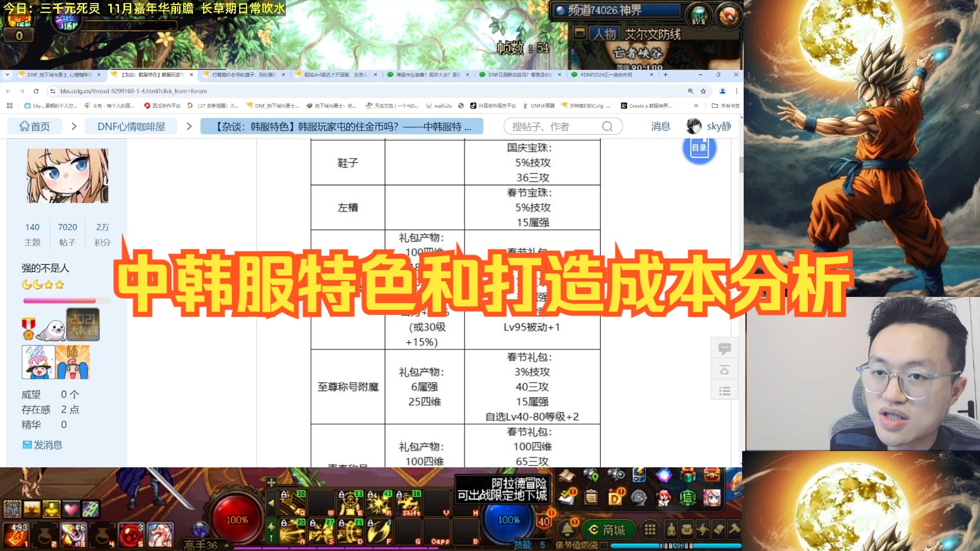Open the sky静 user profile link

coord(709,127)
